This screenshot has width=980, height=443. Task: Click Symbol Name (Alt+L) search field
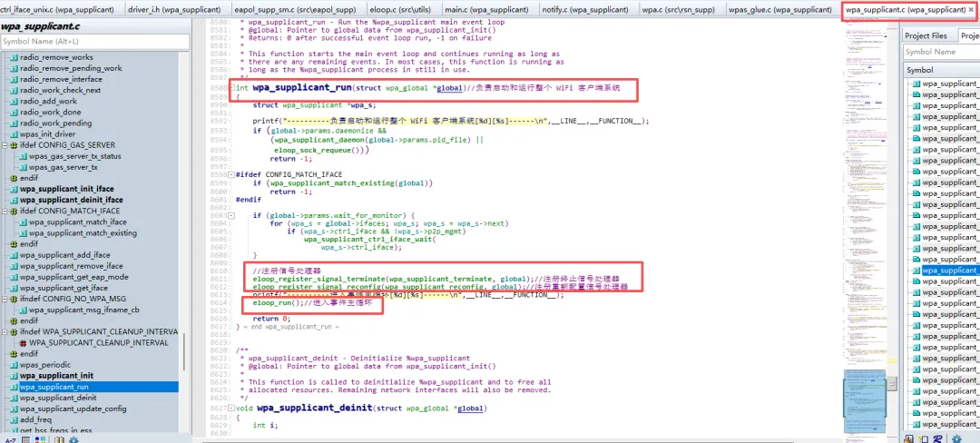(95, 41)
